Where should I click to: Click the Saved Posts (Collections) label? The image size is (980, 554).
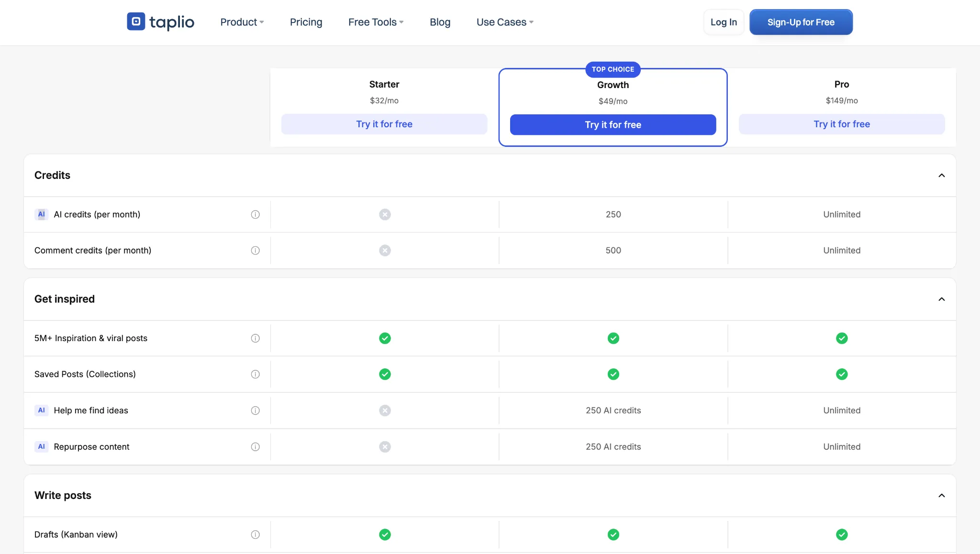tap(85, 374)
